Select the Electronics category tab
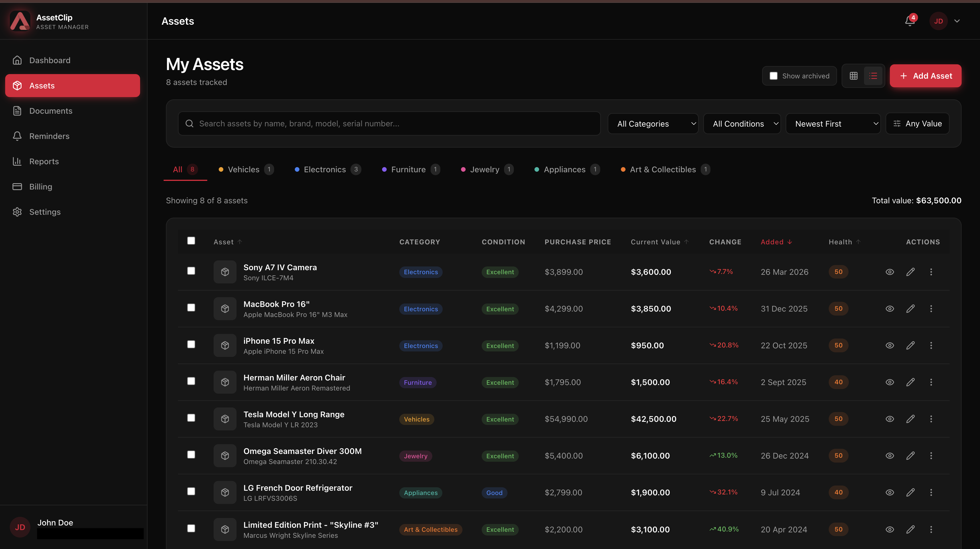 point(328,169)
